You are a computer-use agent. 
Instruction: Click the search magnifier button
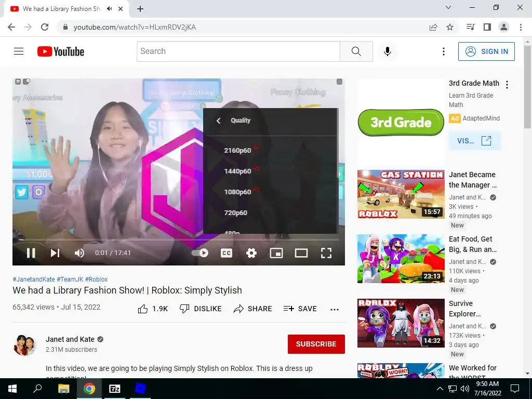click(356, 51)
